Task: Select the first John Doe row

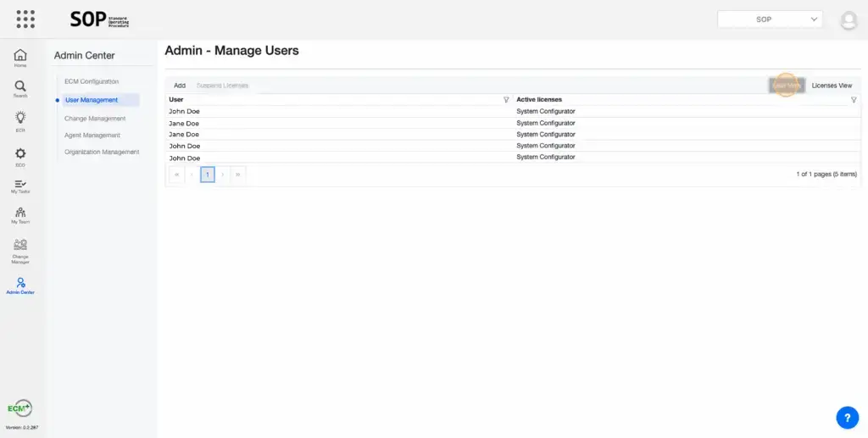Action: click(x=185, y=111)
